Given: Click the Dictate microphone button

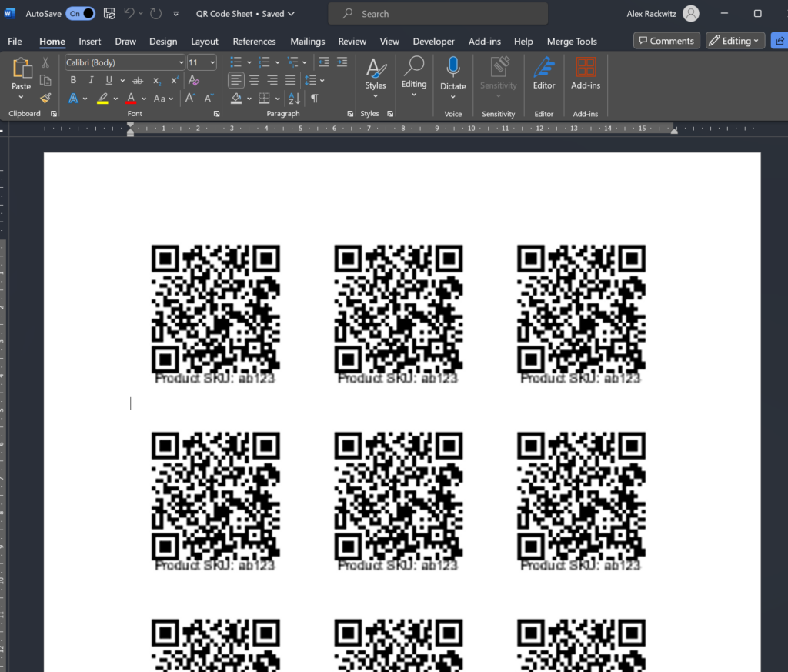Looking at the screenshot, I should pos(452,78).
